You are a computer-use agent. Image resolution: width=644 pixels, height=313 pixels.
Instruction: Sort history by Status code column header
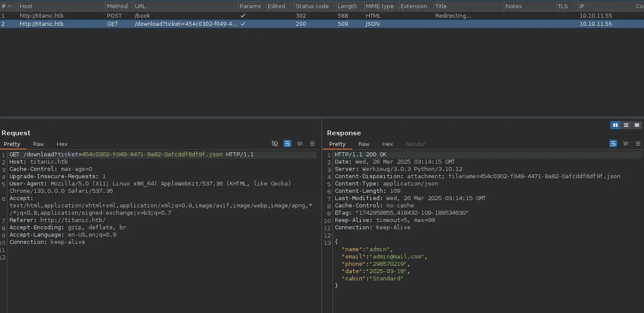[x=315, y=6]
